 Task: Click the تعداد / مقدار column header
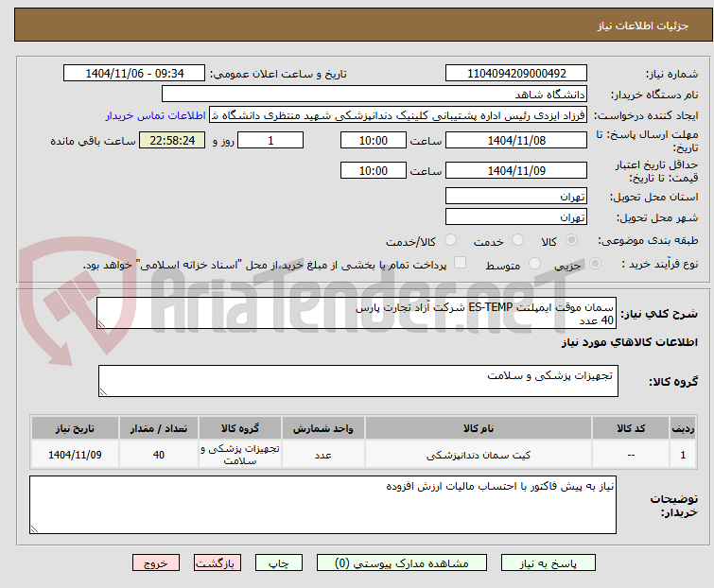pyautogui.click(x=159, y=428)
